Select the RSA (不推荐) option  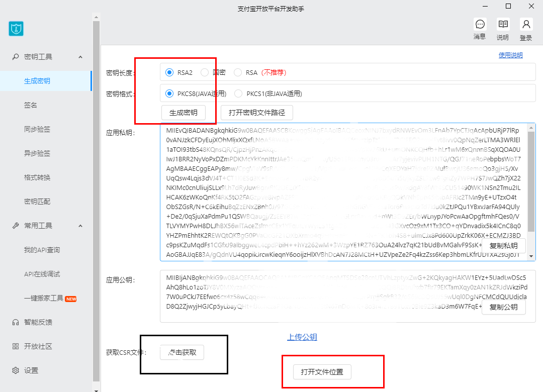coord(237,72)
